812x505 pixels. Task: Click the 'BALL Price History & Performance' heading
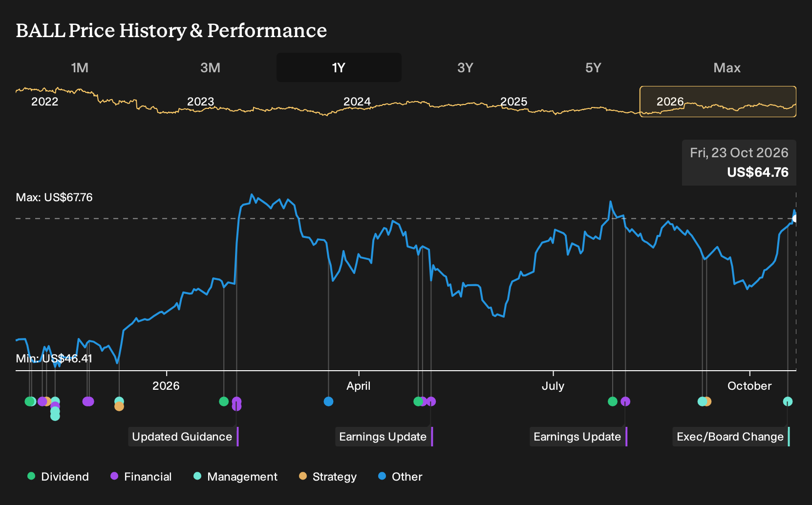171,30
